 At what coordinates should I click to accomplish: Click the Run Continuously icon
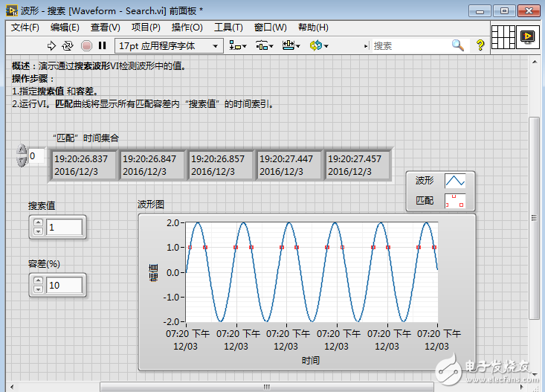coord(68,46)
